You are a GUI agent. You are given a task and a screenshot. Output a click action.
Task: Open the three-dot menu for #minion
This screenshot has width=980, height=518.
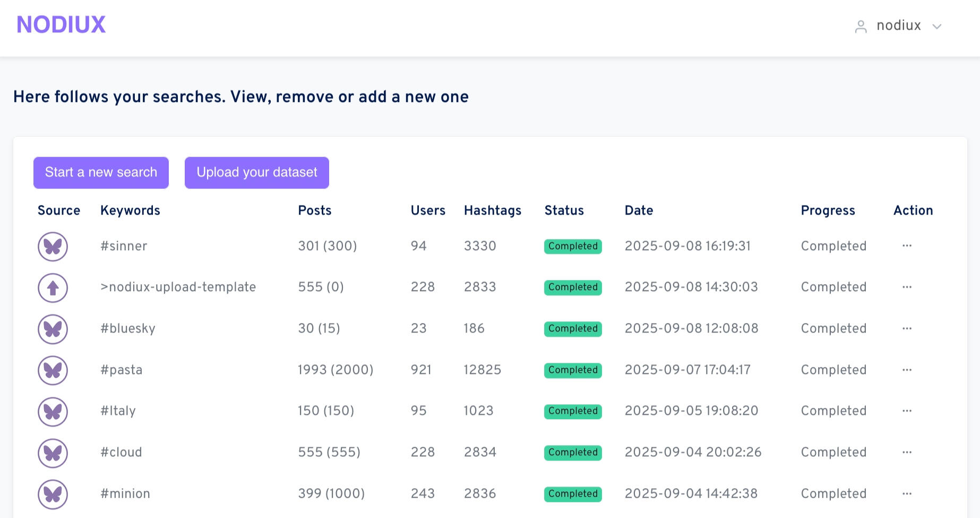coord(907,494)
